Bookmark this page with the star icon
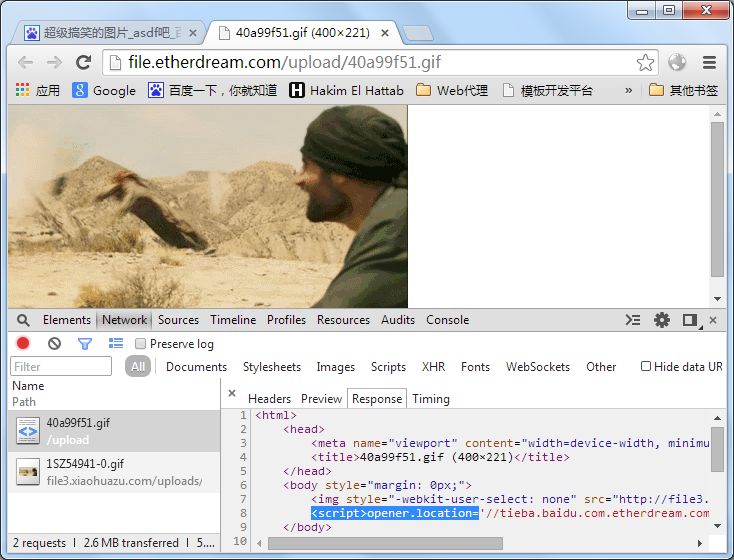The image size is (734, 560). [646, 62]
